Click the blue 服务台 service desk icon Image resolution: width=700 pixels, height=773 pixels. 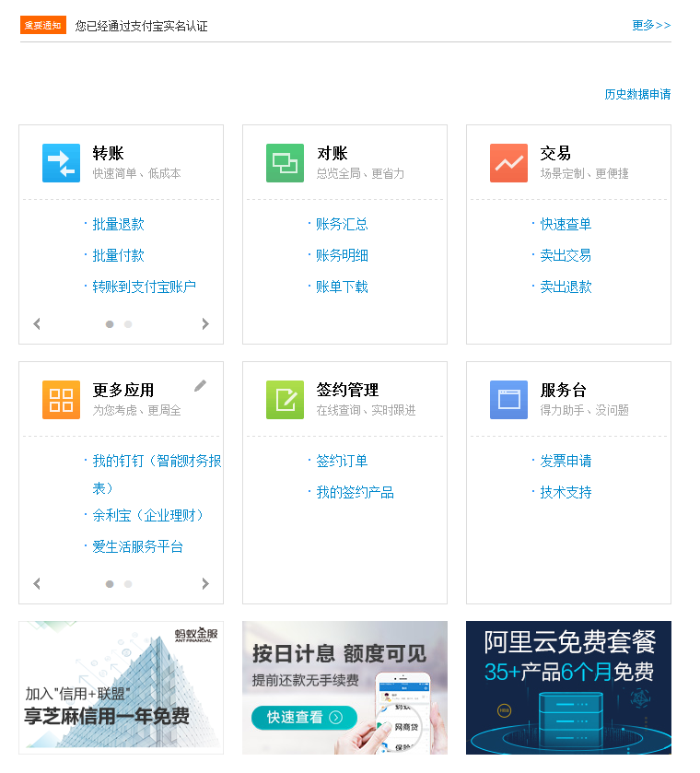tap(508, 400)
